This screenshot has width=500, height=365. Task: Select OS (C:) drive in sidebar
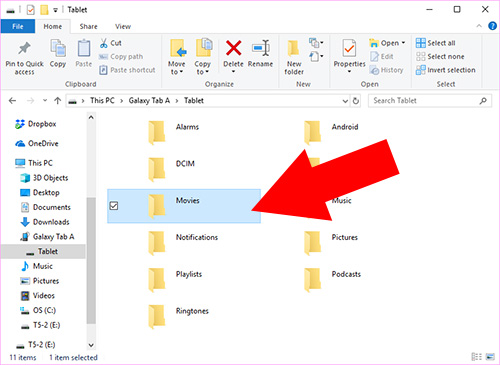point(38,310)
